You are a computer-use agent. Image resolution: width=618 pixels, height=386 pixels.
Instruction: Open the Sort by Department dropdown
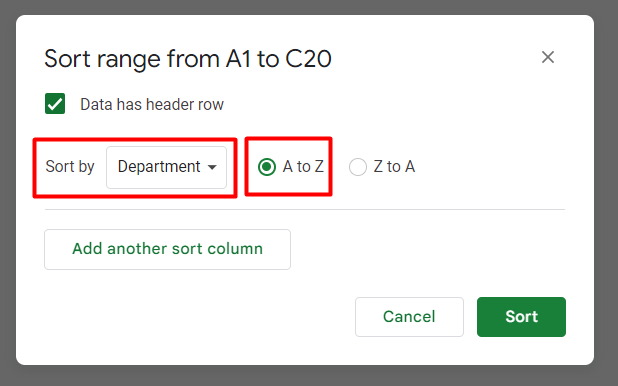(x=166, y=167)
